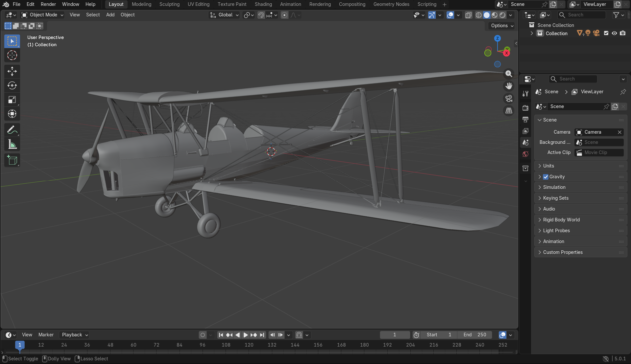This screenshot has width=631, height=364.
Task: Clear the Camera field with X
Action: [x=619, y=132]
